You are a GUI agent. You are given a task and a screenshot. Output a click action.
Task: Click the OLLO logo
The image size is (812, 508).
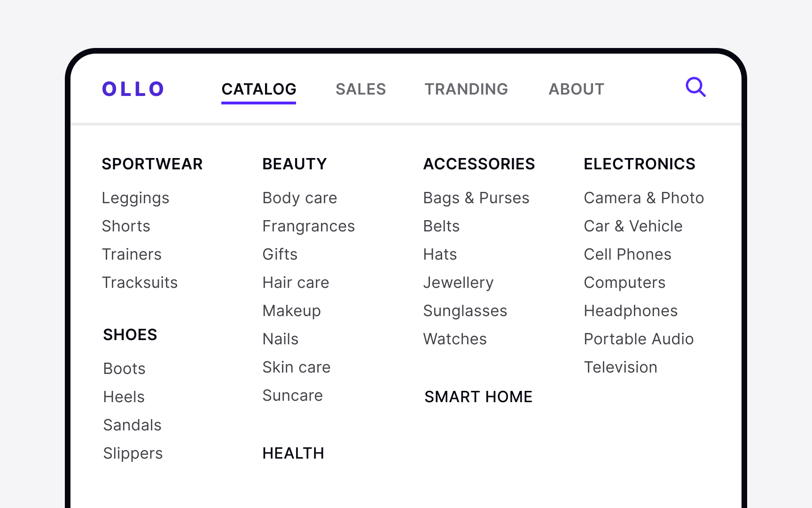click(x=133, y=89)
